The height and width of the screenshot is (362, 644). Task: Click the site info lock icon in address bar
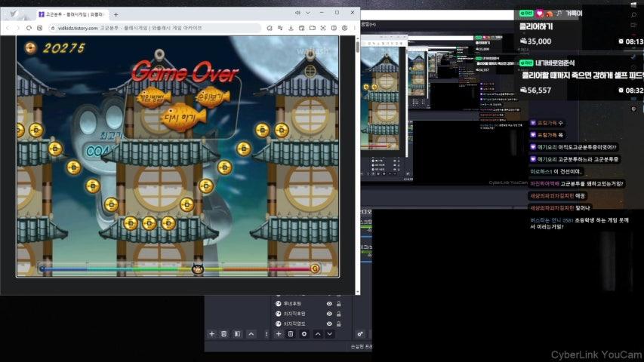(x=53, y=28)
